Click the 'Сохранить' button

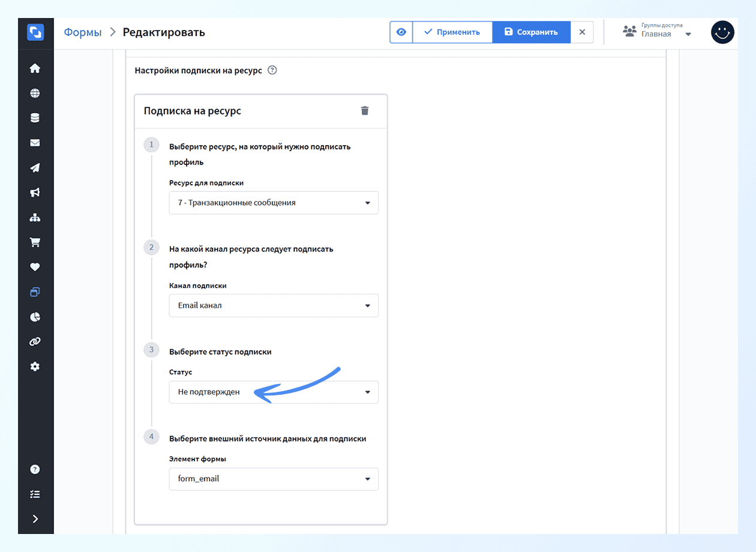click(x=530, y=32)
